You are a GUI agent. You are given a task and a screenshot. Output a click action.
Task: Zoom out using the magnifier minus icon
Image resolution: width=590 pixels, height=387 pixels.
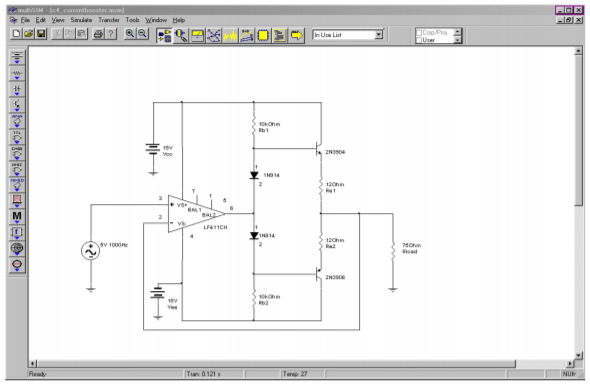(142, 34)
